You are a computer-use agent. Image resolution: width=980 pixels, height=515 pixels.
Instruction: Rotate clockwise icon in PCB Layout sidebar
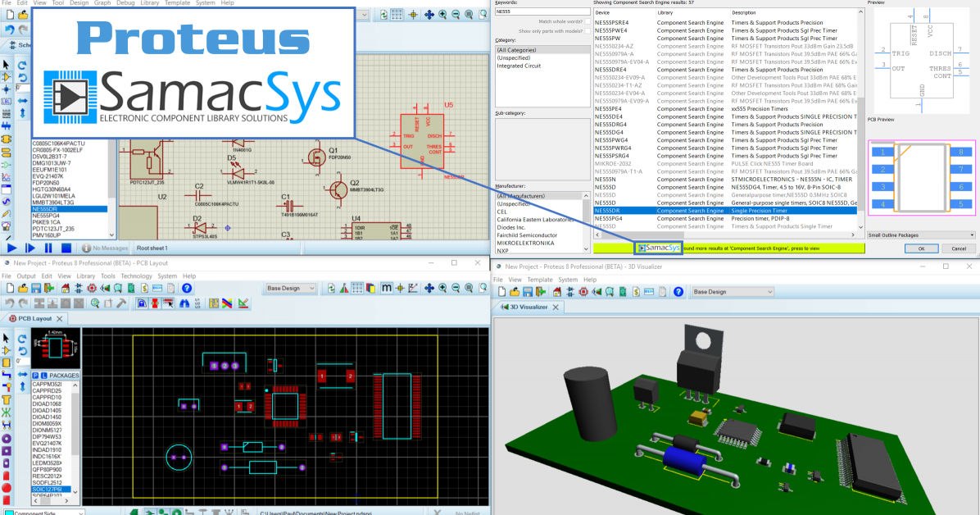20,338
